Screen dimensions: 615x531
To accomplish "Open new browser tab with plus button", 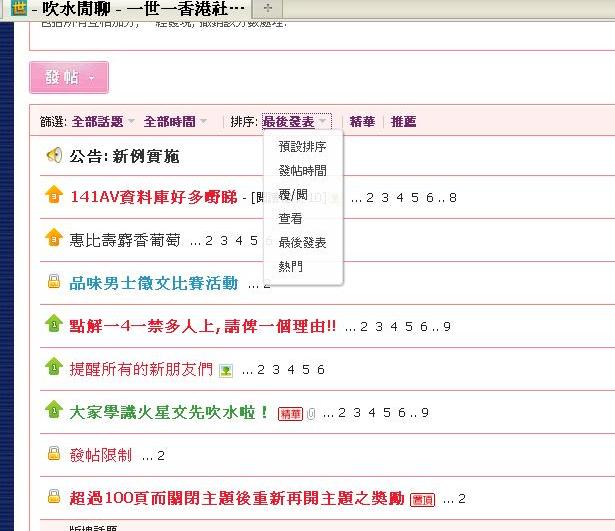I will pyautogui.click(x=267, y=8).
